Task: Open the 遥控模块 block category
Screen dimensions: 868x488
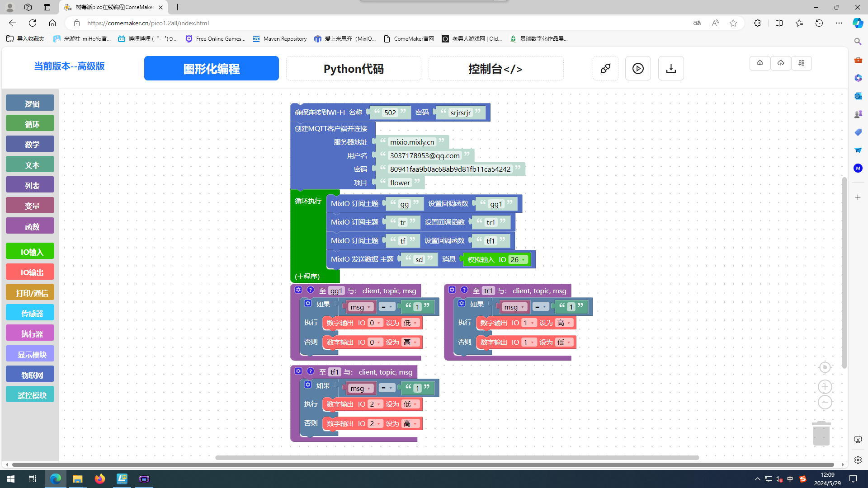Action: [x=30, y=395]
